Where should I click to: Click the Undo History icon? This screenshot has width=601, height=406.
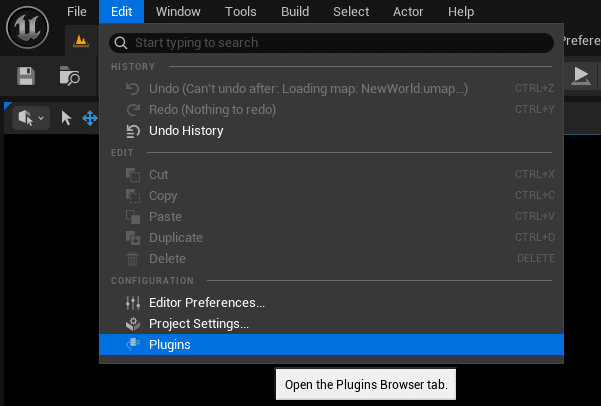click(133, 131)
